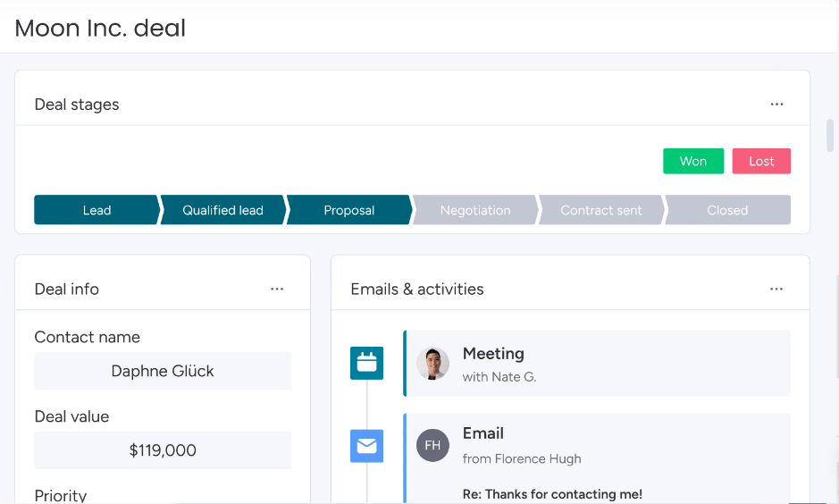Click the page vertical scrollbar
839x504 pixels.
(x=830, y=136)
